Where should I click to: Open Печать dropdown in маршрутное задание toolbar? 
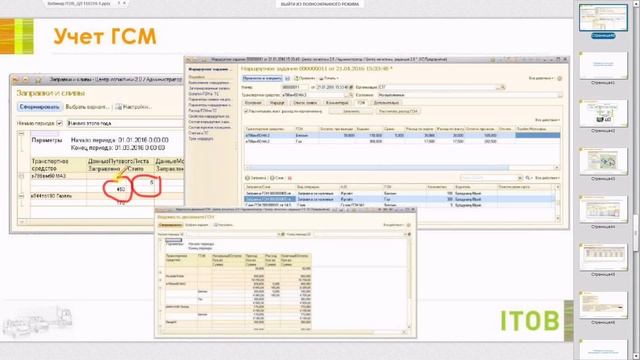click(x=329, y=78)
